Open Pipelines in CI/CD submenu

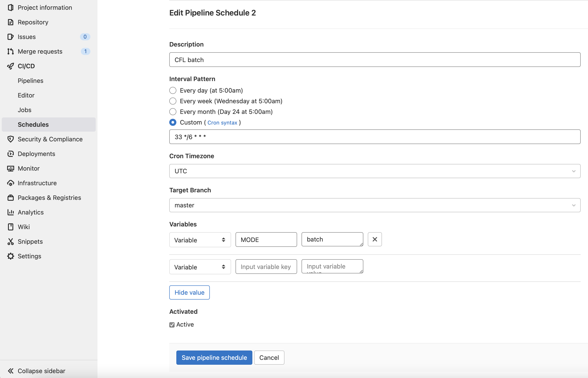tap(30, 81)
